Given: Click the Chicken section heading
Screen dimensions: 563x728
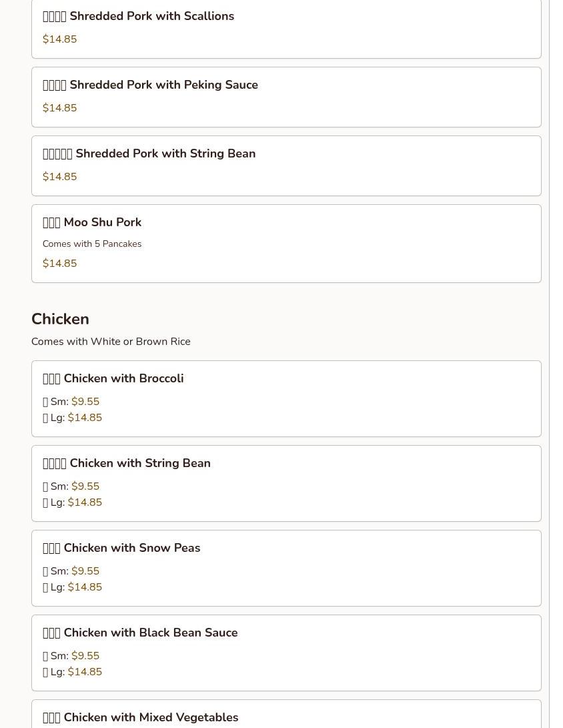Looking at the screenshot, I should click(x=60, y=319).
